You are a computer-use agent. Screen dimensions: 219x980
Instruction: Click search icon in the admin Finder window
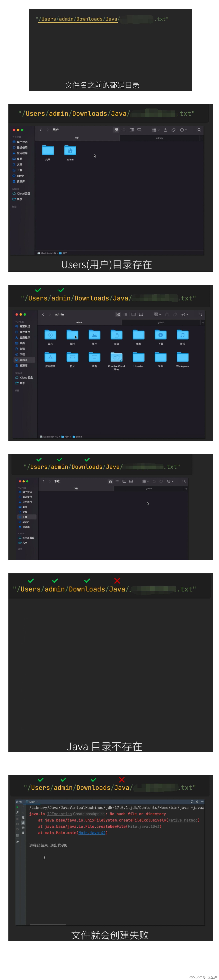(200, 314)
